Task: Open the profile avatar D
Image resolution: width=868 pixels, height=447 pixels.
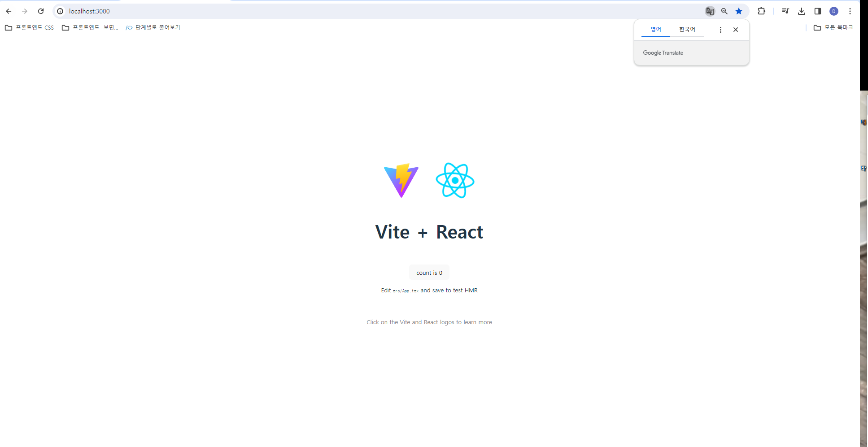Action: (x=834, y=11)
